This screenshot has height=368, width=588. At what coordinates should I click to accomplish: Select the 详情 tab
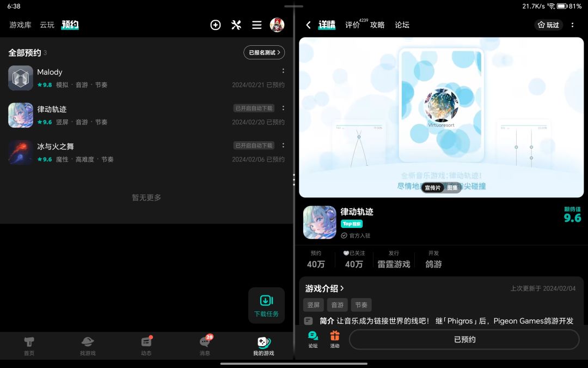[x=327, y=25]
